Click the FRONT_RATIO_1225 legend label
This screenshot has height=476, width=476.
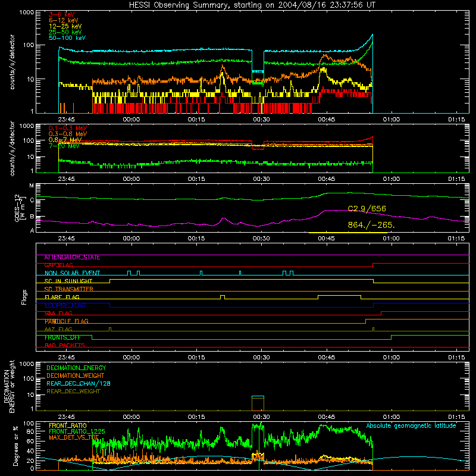(x=77, y=431)
